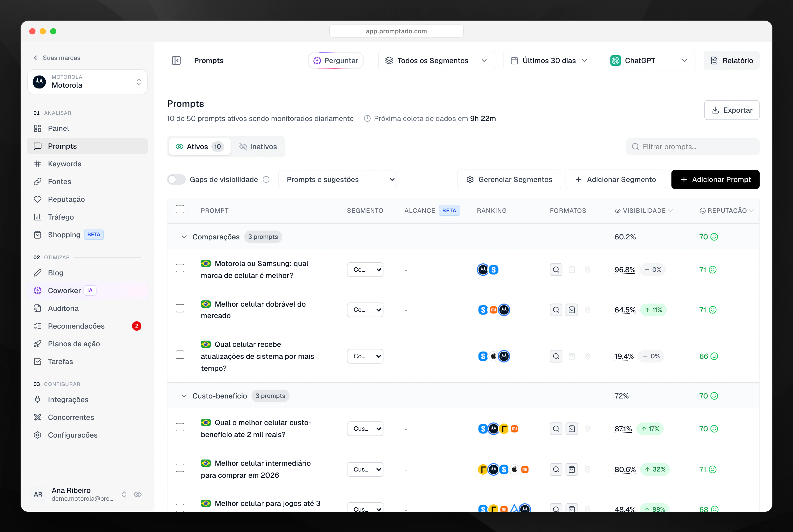Check the Melhor celular para jogos checkbox
Viewport: 793px width, 532px height.
tap(180, 507)
